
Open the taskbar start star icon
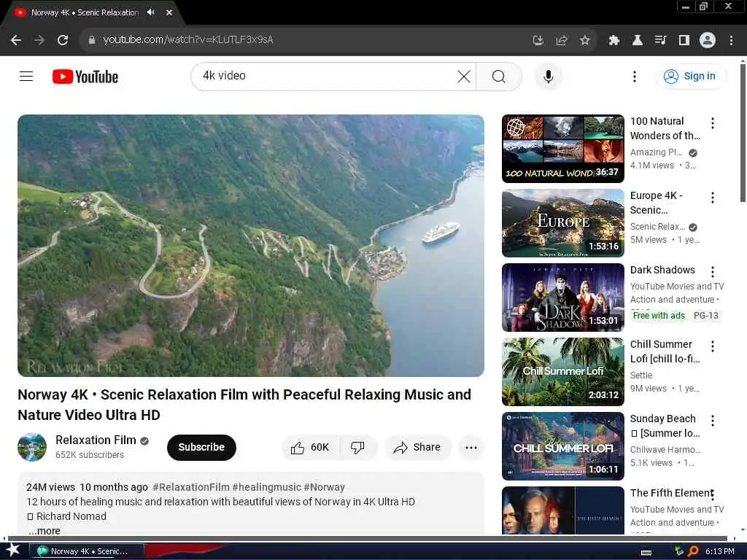tap(13, 551)
